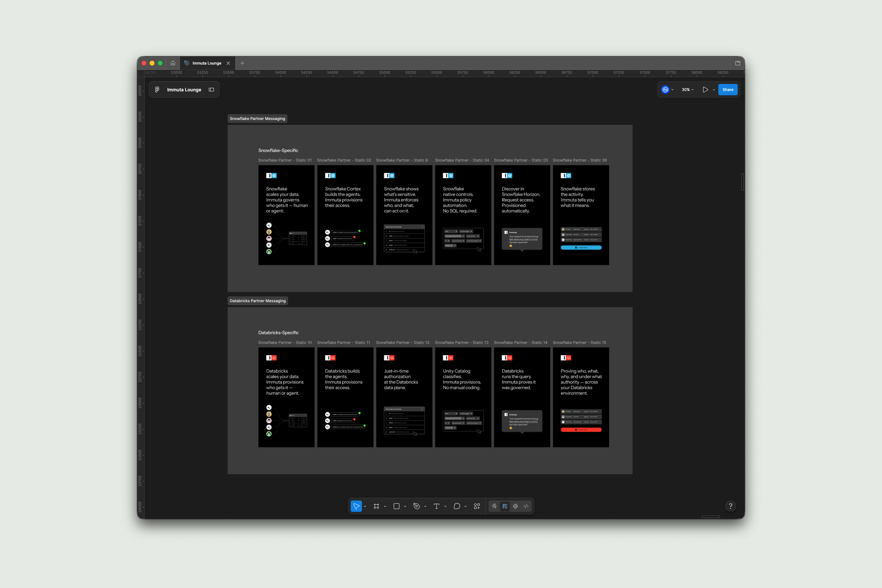Select the 'Snowflake shows what's sensitive' card
The width and height of the screenshot is (882, 588).
coord(404,215)
